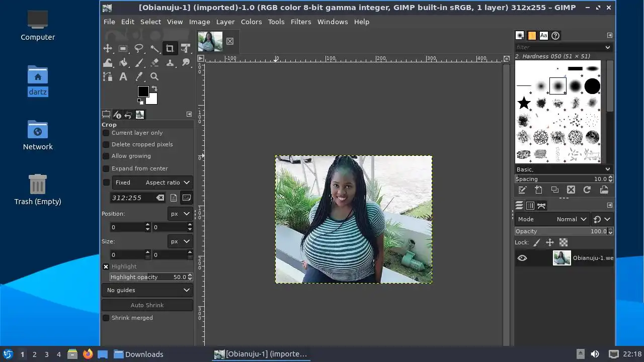Enable the Fixed aspect ratio checkbox
Viewport: 644px width, 362px height.
pyautogui.click(x=106, y=183)
